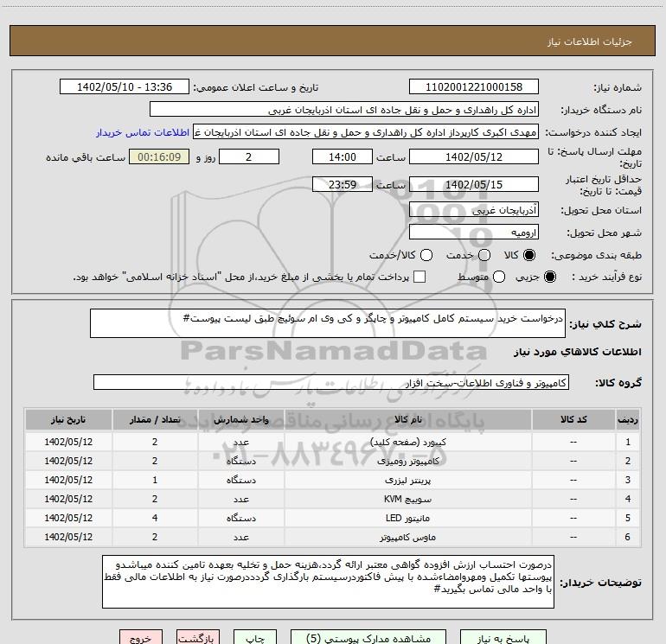Click quantity 4 in the مانیتور LED row

pyautogui.click(x=155, y=518)
